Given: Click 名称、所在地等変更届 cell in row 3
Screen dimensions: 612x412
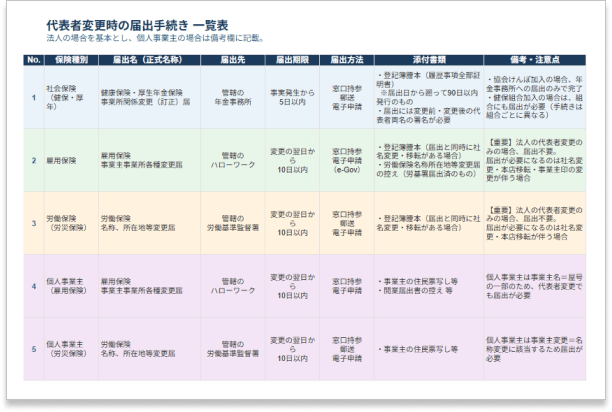Looking at the screenshot, I should click(149, 223).
